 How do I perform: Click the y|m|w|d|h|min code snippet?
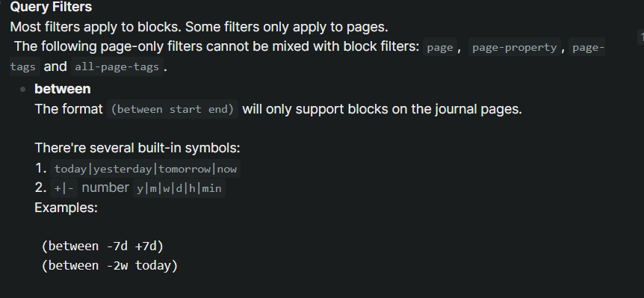179,188
